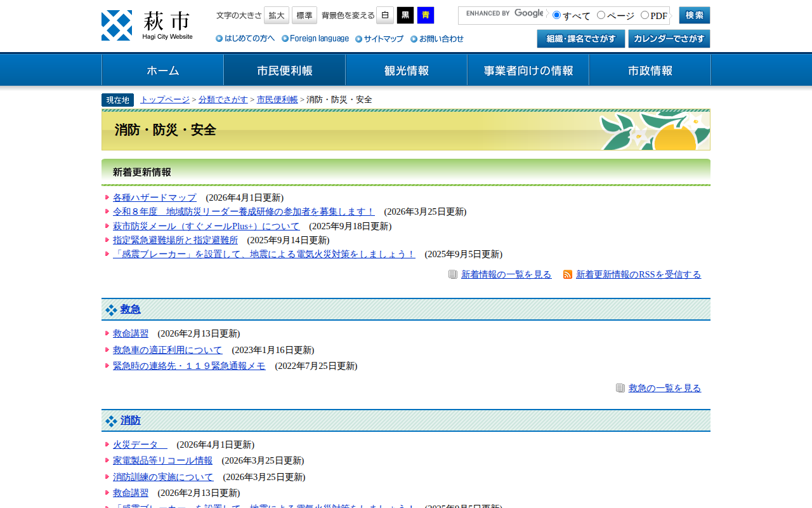
Task: Select the PDF search radio button
Action: coord(645,15)
